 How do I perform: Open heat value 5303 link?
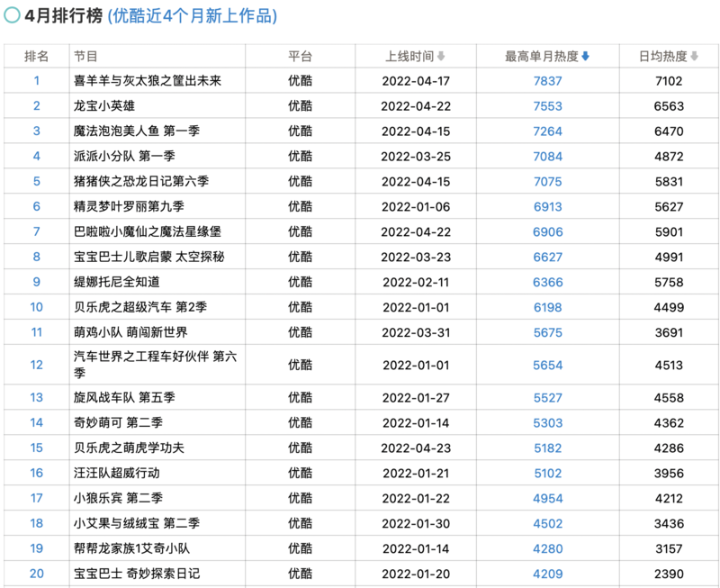coord(547,423)
